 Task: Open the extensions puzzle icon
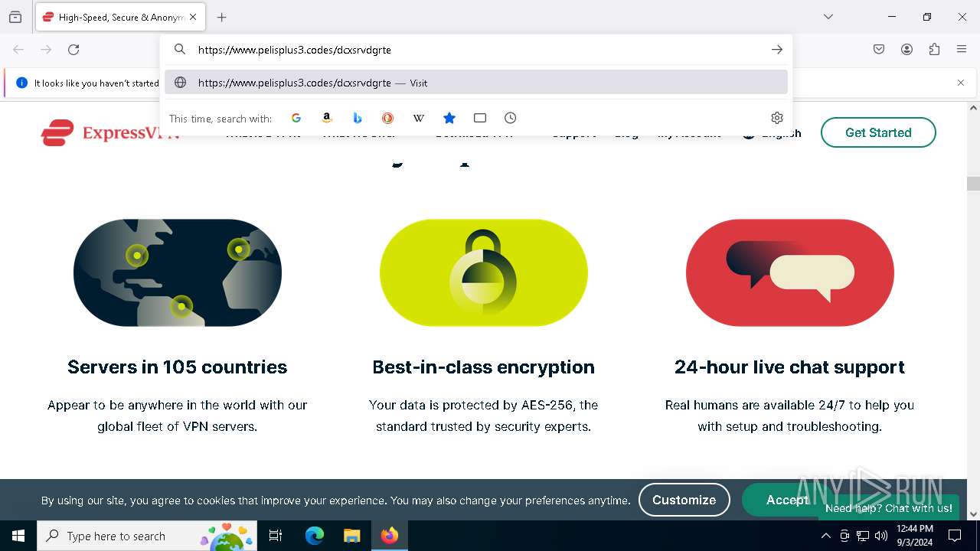coord(934,50)
